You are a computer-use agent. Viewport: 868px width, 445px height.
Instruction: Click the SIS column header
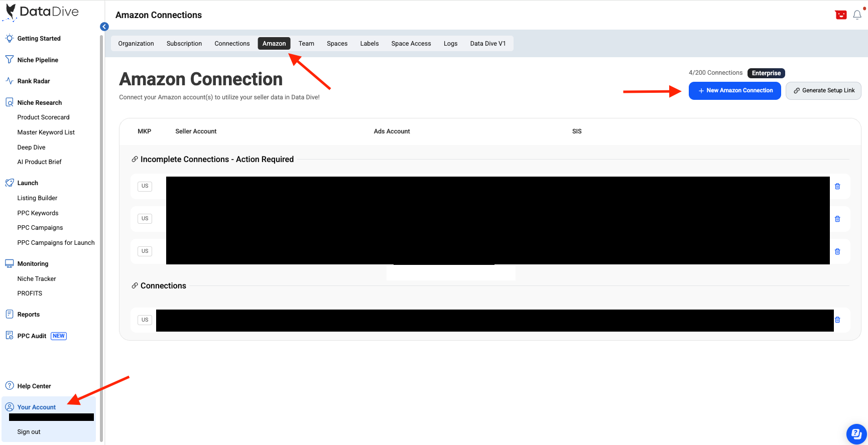pos(577,131)
